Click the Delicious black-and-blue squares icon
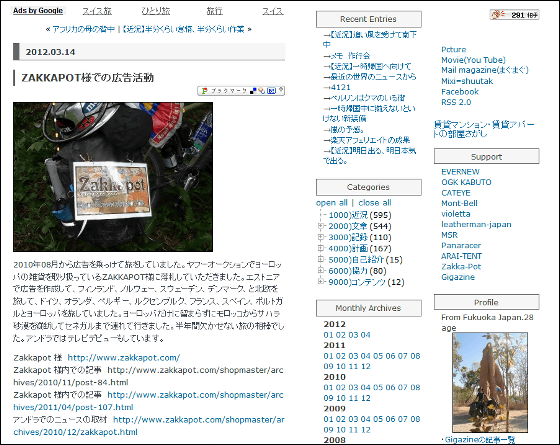This screenshot has height=445, width=560. click(253, 91)
